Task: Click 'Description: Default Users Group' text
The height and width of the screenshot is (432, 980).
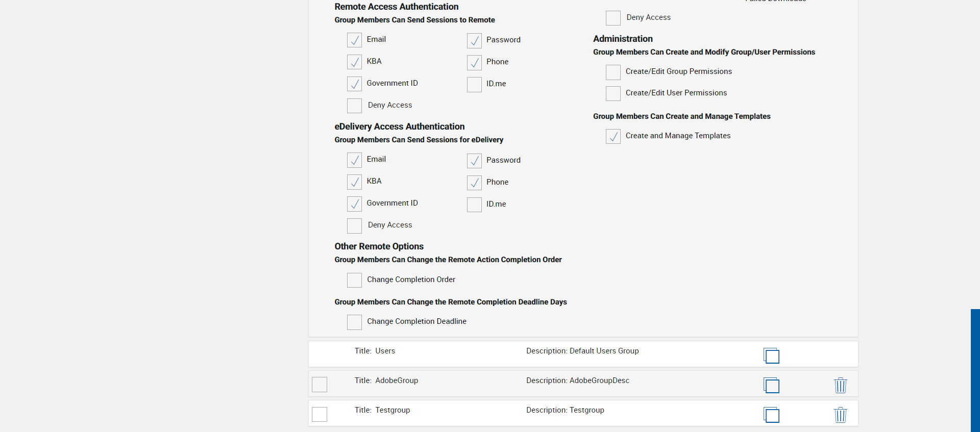Action: (582, 351)
